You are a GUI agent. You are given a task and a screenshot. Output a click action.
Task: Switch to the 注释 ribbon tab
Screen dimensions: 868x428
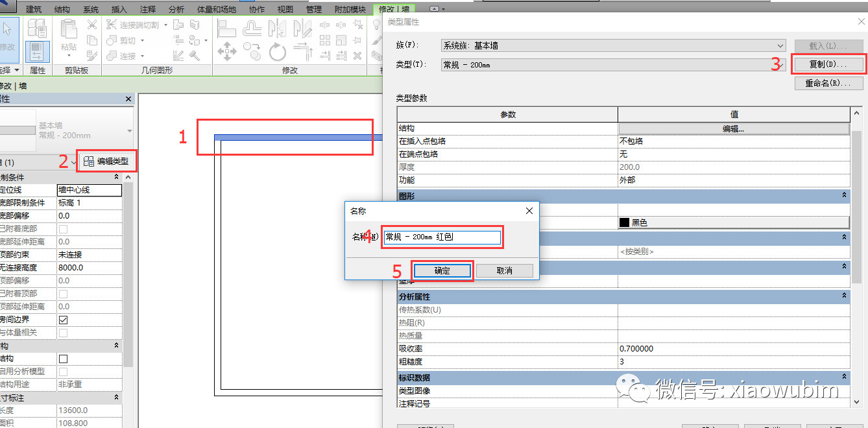point(147,9)
